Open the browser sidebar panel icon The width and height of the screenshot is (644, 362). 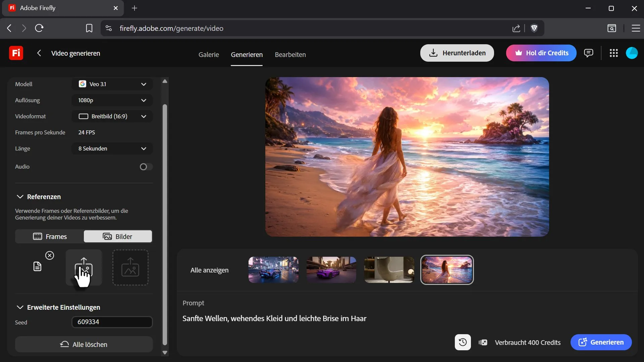point(612,28)
